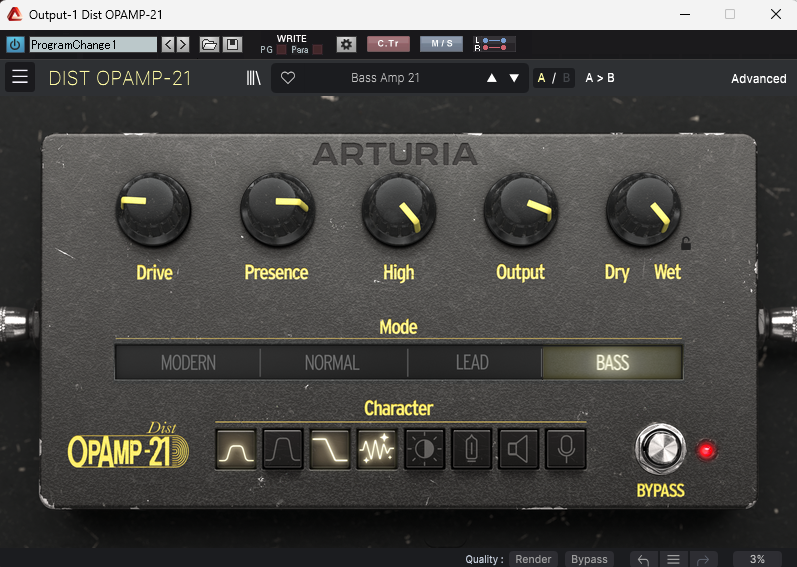
Task: Enable the WRITE Para checkbox
Action: (318, 50)
